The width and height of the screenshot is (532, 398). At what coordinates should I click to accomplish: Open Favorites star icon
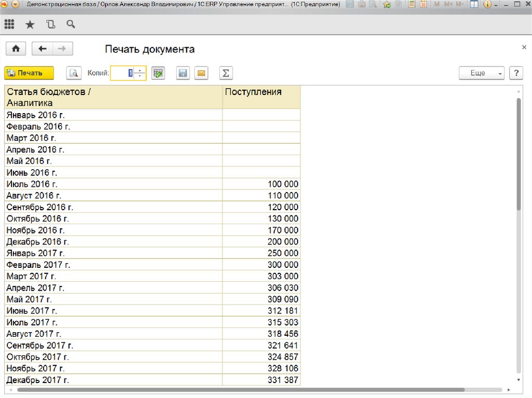tap(30, 24)
